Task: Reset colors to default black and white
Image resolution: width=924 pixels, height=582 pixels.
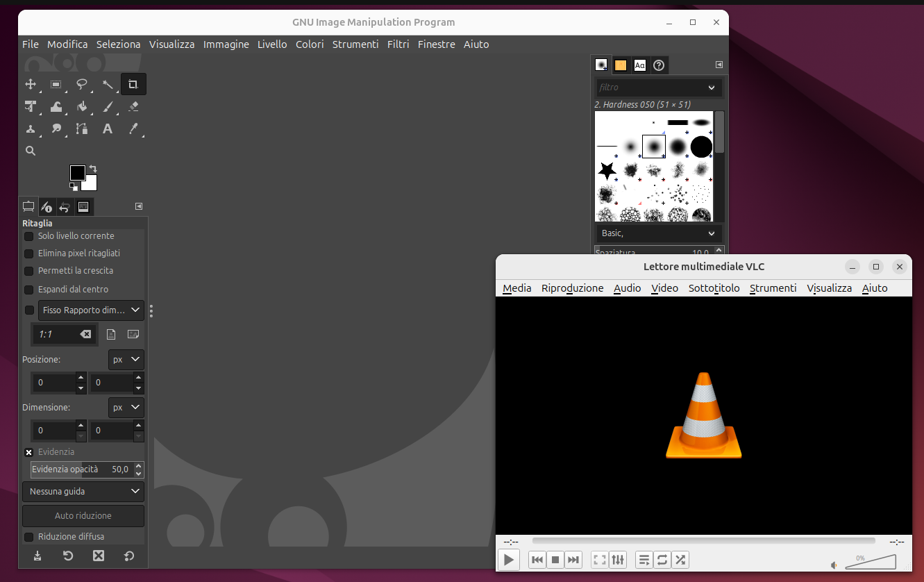Action: [x=74, y=186]
